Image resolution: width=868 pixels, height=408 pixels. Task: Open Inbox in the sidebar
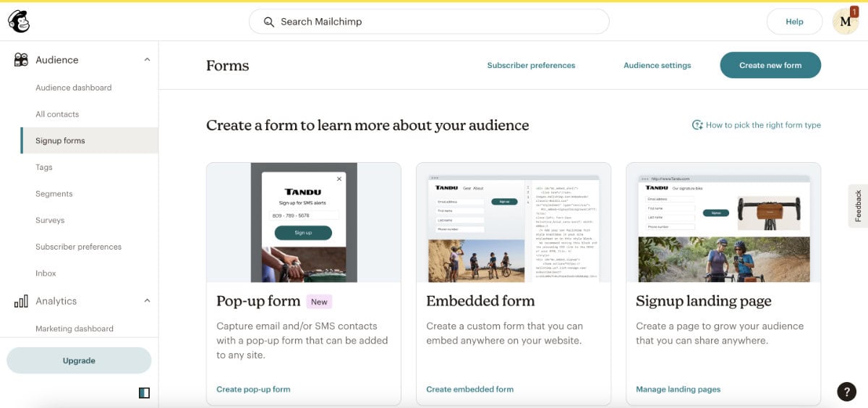(46, 273)
